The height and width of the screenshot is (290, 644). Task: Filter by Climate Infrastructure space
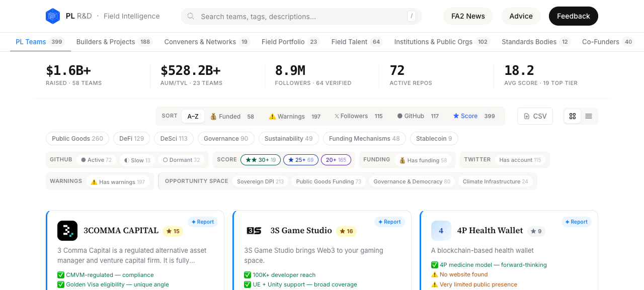tap(496, 181)
